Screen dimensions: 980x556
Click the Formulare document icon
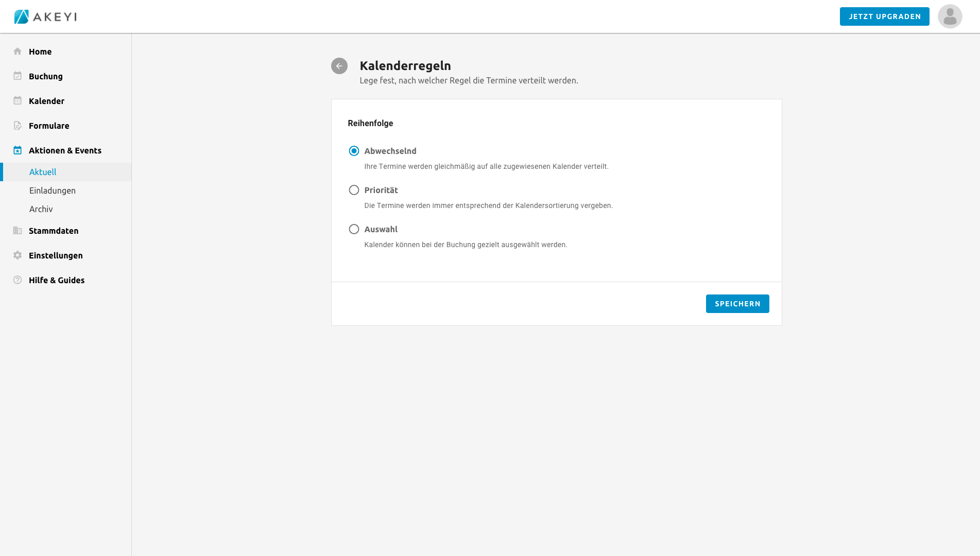coord(18,126)
